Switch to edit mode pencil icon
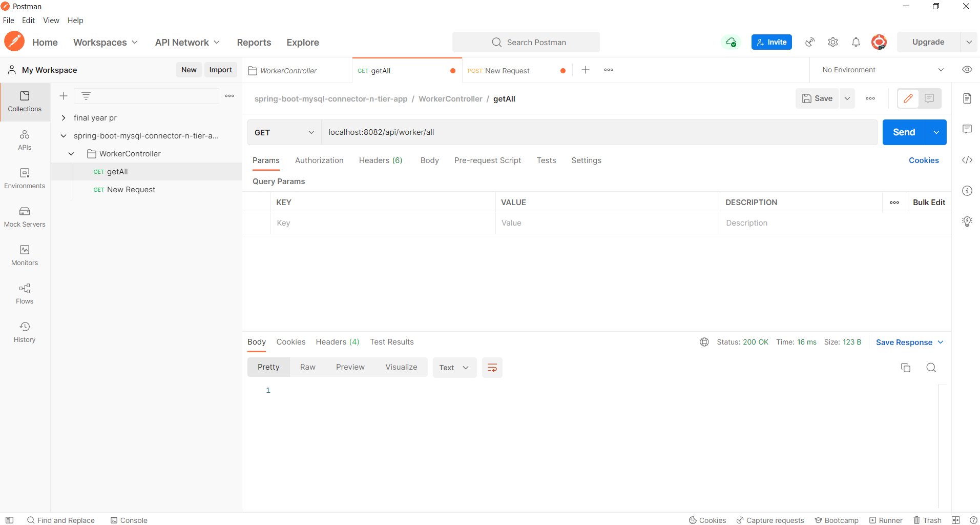The height and width of the screenshot is (525, 980). tap(908, 98)
